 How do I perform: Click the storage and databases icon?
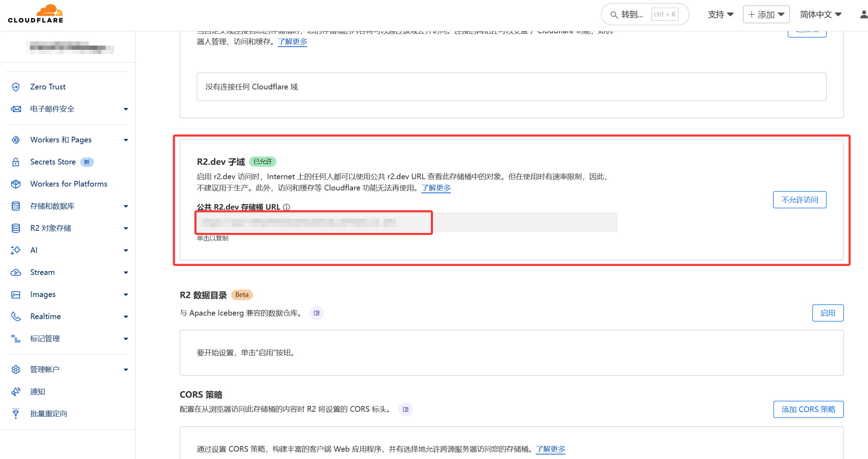point(16,206)
